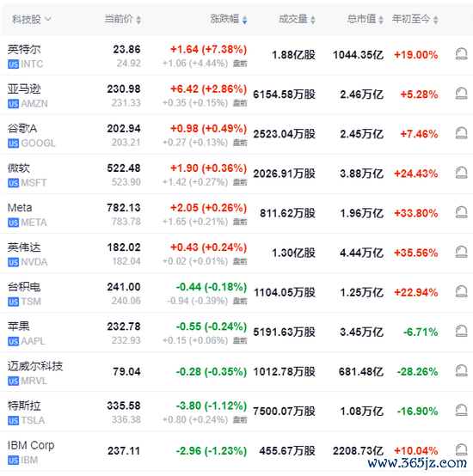Click the bell icon for Meta

461,212
